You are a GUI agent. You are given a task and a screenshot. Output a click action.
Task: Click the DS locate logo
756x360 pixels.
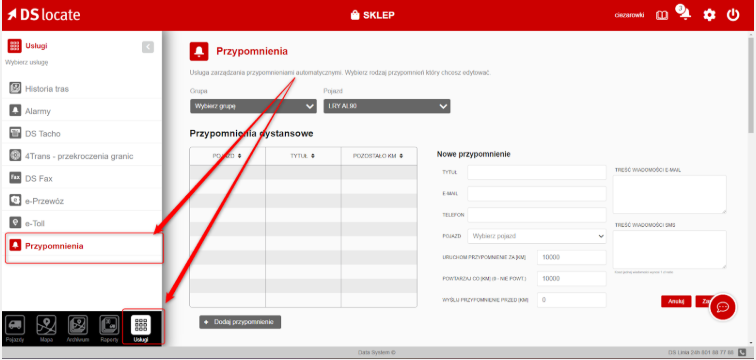point(44,15)
